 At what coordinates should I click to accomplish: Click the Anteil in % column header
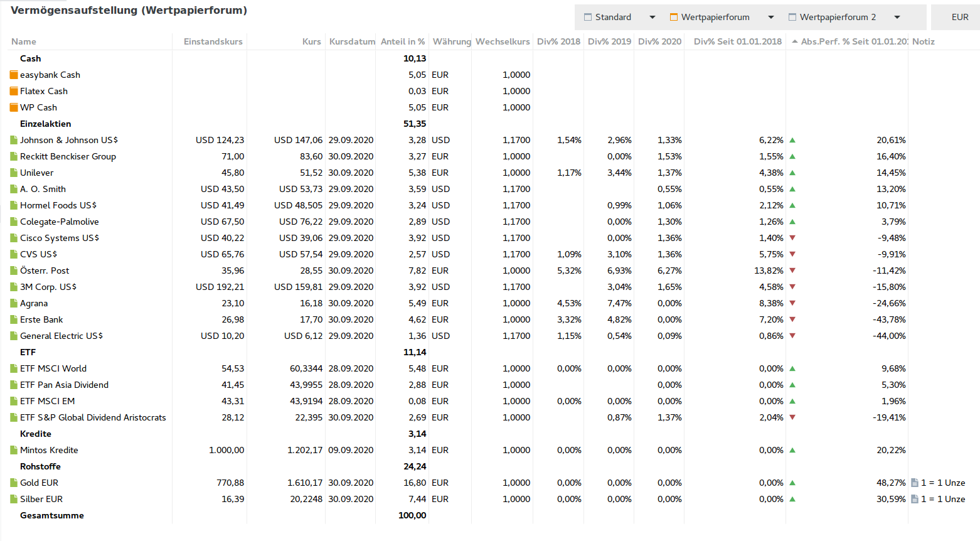(x=403, y=41)
